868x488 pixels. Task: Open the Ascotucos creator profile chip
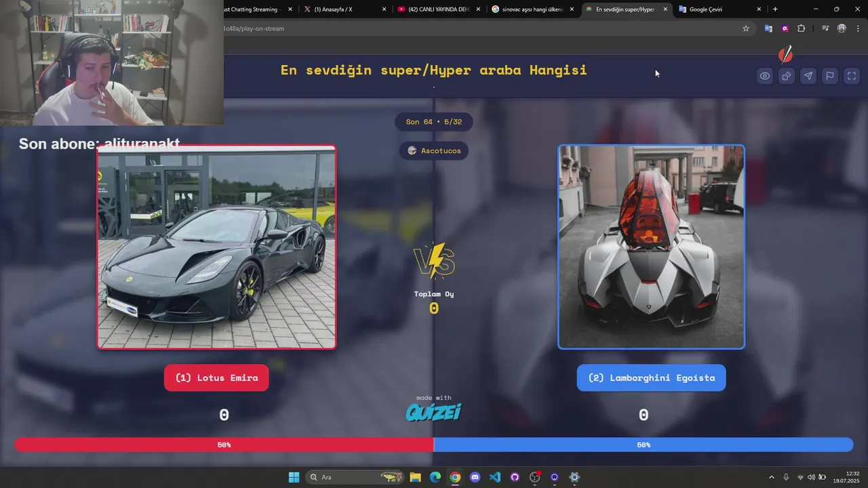(x=434, y=150)
